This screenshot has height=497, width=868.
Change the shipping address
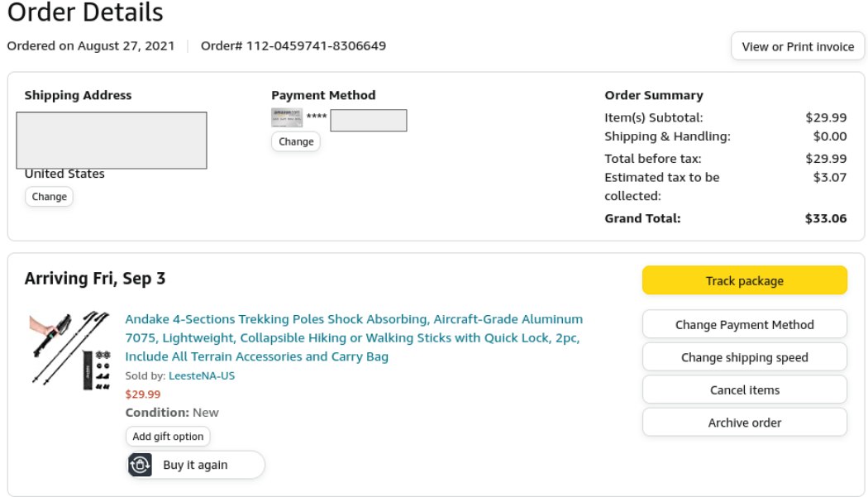coord(49,197)
